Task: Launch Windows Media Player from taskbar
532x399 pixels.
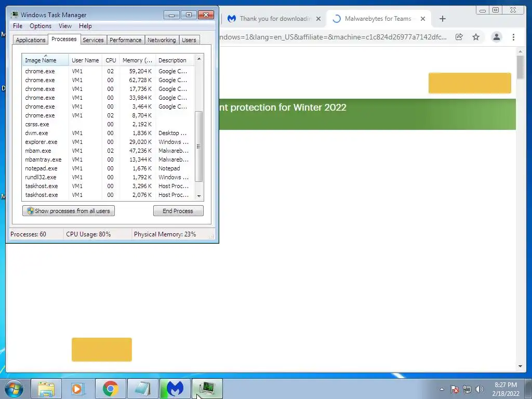Action: pos(78,389)
